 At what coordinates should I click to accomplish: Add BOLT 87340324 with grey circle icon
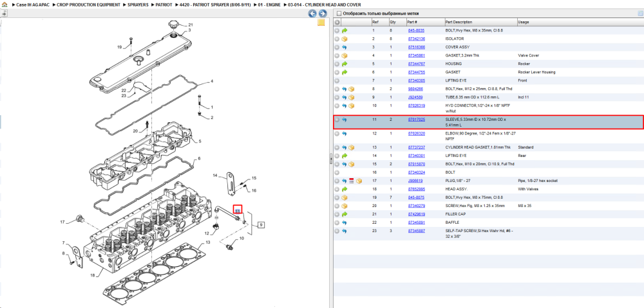tap(337, 173)
